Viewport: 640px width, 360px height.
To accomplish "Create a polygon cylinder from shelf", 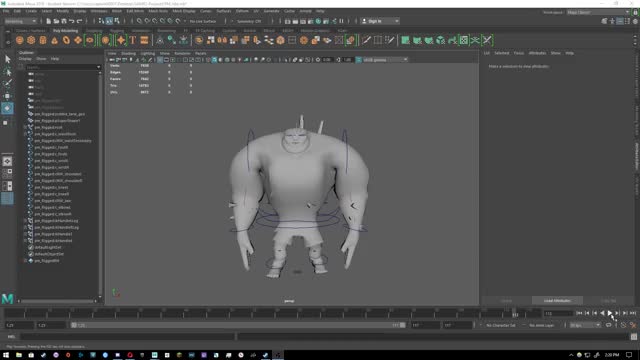I will coord(43,40).
